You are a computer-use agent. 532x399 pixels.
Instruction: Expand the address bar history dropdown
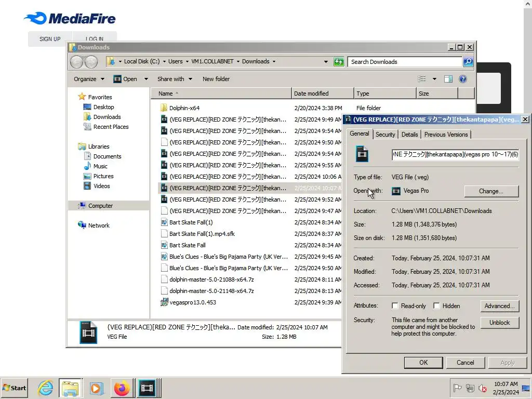[326, 62]
